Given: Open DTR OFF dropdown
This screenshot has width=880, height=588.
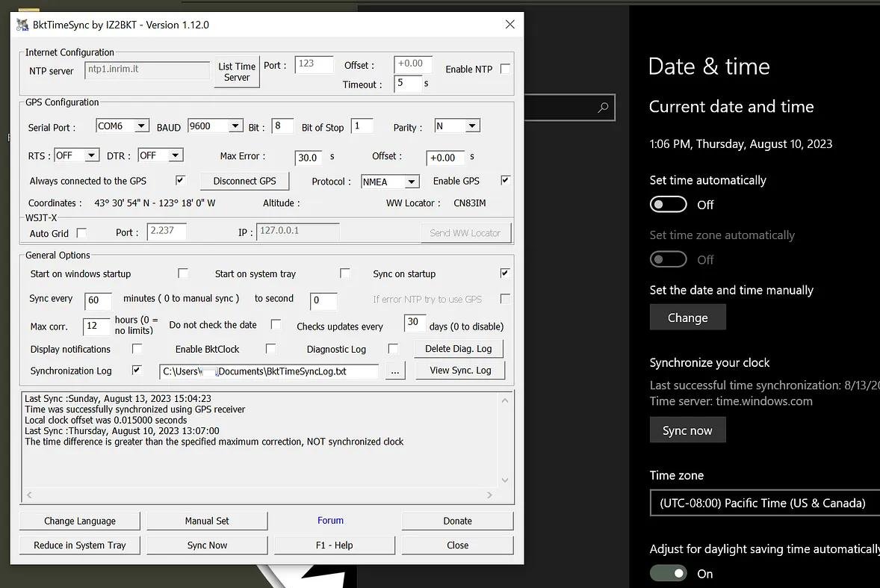Looking at the screenshot, I should (176, 155).
